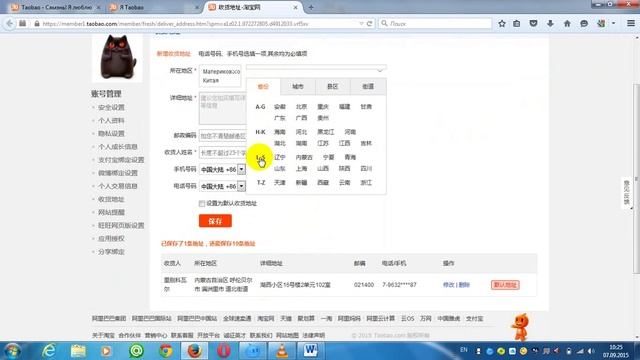
Task: Open 隐私设置 in the sidebar
Action: click(111, 133)
